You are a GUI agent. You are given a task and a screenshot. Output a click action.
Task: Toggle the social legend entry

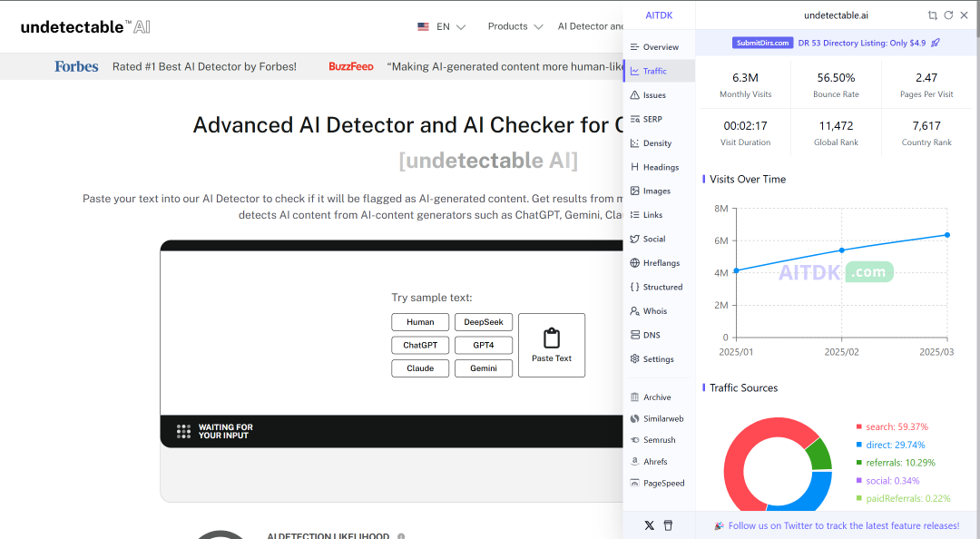[887, 481]
